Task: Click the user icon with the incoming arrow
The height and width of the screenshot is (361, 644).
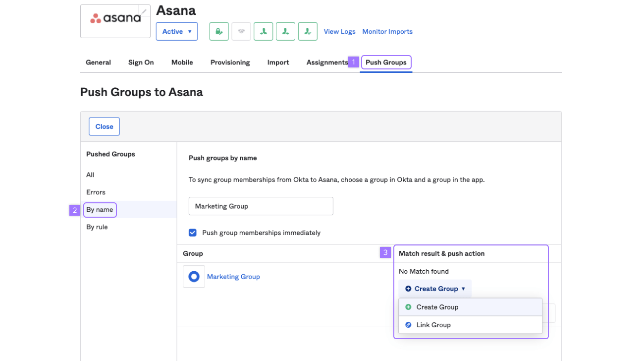Action: 264,31
